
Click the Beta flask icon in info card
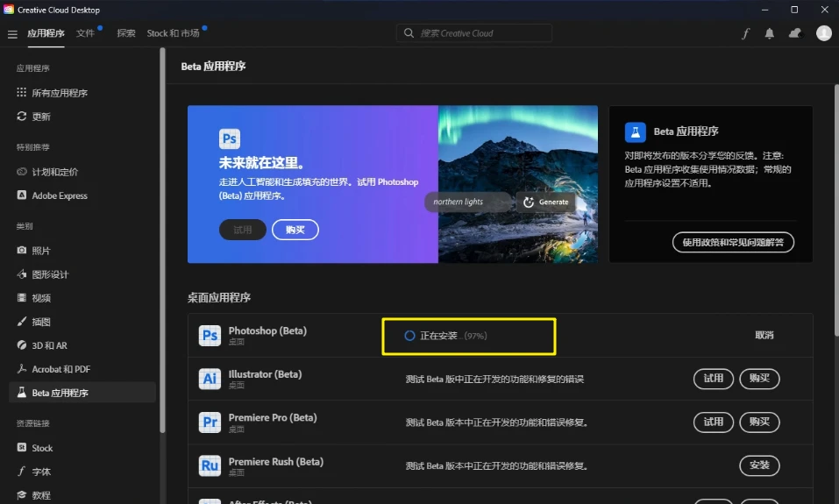click(635, 131)
